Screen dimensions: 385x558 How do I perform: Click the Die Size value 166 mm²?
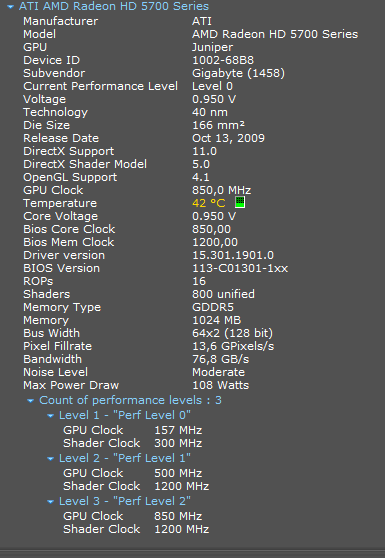point(218,125)
